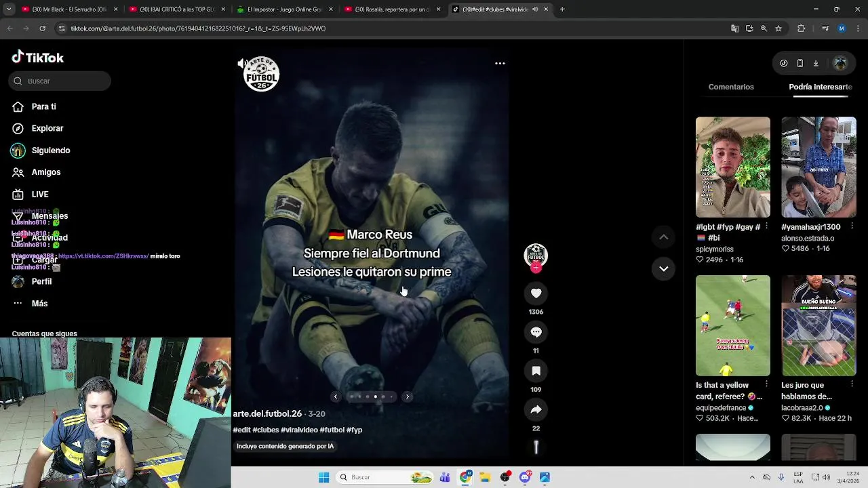Go to the previous video with up chevron
Image resolution: width=868 pixels, height=488 pixels.
[x=664, y=237]
